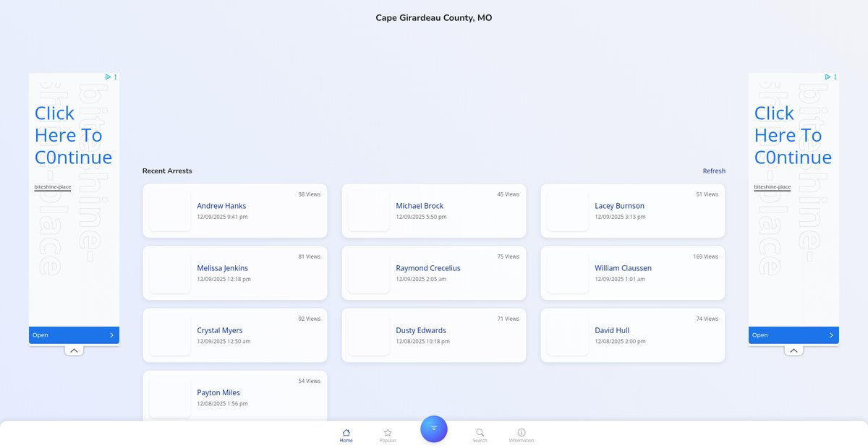Screen dimensions: 868x448
Task: Open the Raymond Crecelius arrest entry
Action: (428, 268)
